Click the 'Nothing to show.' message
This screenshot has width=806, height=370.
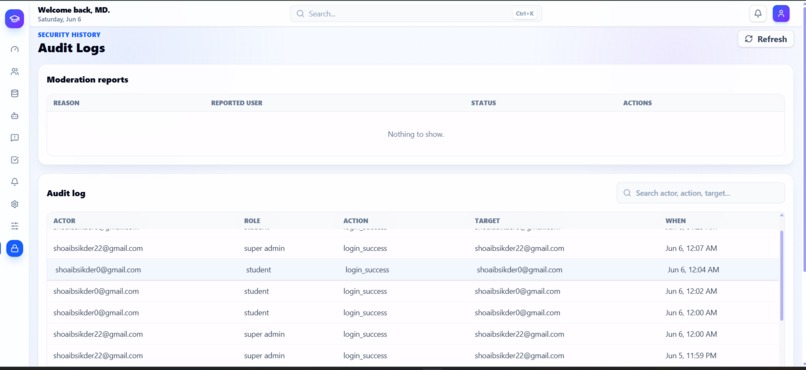point(415,134)
